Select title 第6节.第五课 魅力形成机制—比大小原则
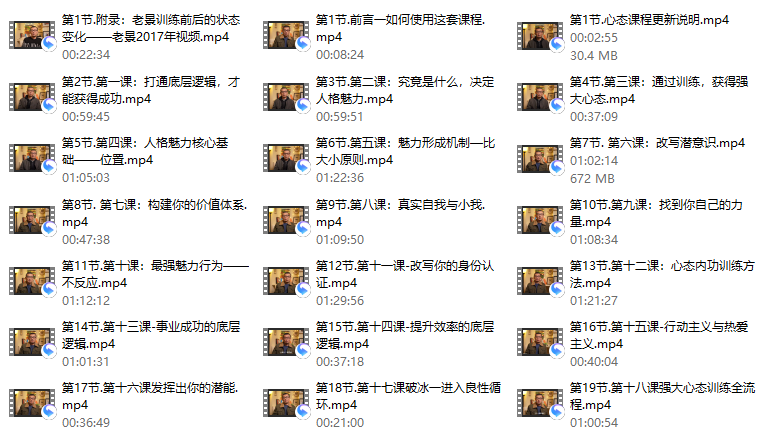The height and width of the screenshot is (445, 772). pos(405,152)
